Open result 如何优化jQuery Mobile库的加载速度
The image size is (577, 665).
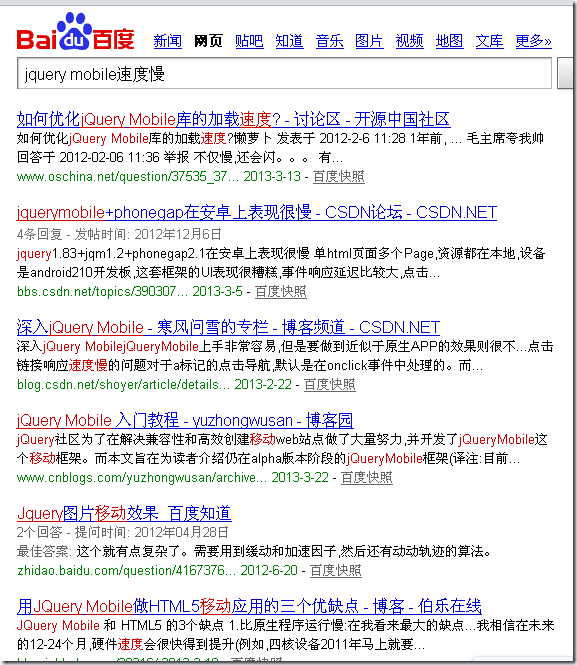234,120
